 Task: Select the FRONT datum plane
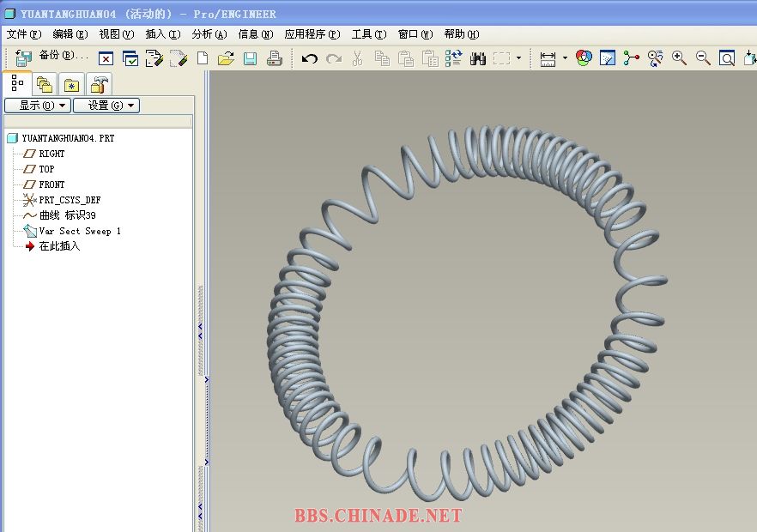tap(51, 184)
